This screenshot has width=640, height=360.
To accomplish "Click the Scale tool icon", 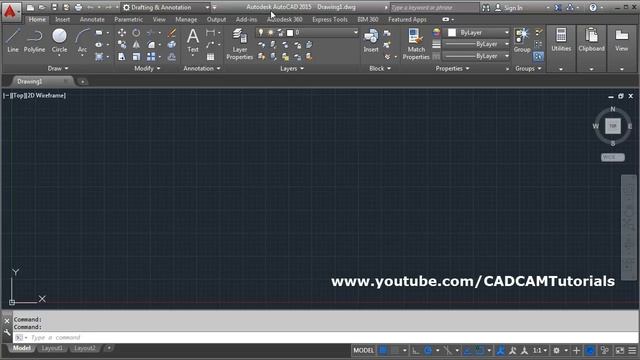I will click(x=136, y=57).
